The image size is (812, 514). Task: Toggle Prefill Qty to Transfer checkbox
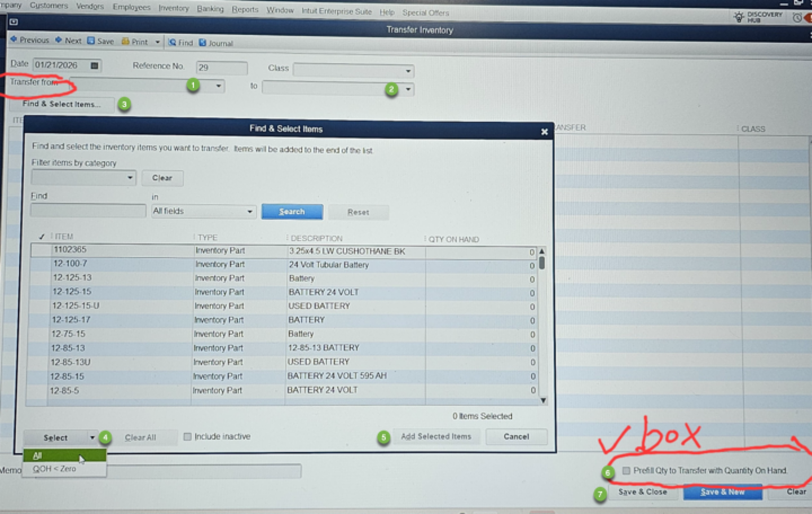pos(626,471)
